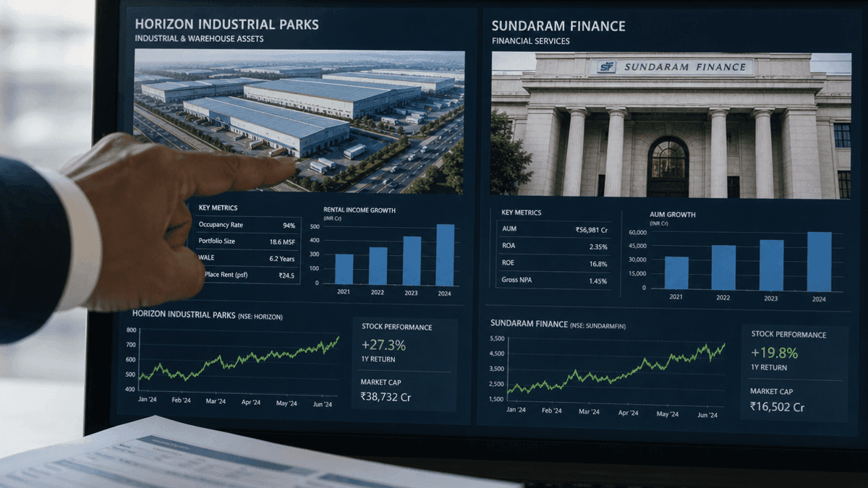The width and height of the screenshot is (868, 488).
Task: Select the 2021 bar in AUM Growth
Action: click(676, 273)
